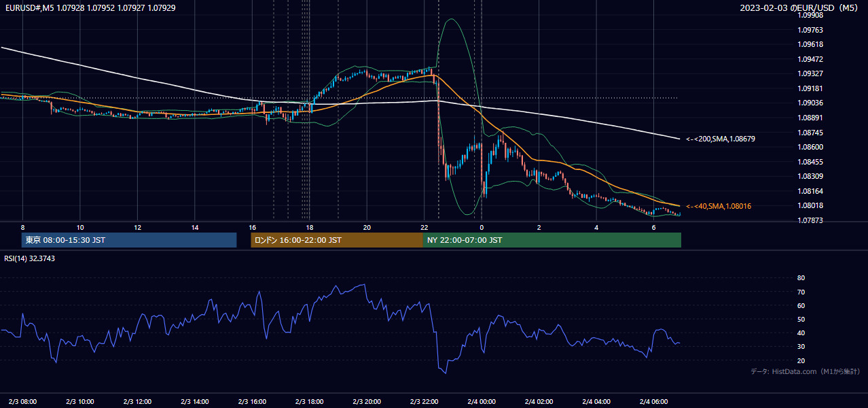Click price level 1.08309 on the axis

(x=810, y=176)
